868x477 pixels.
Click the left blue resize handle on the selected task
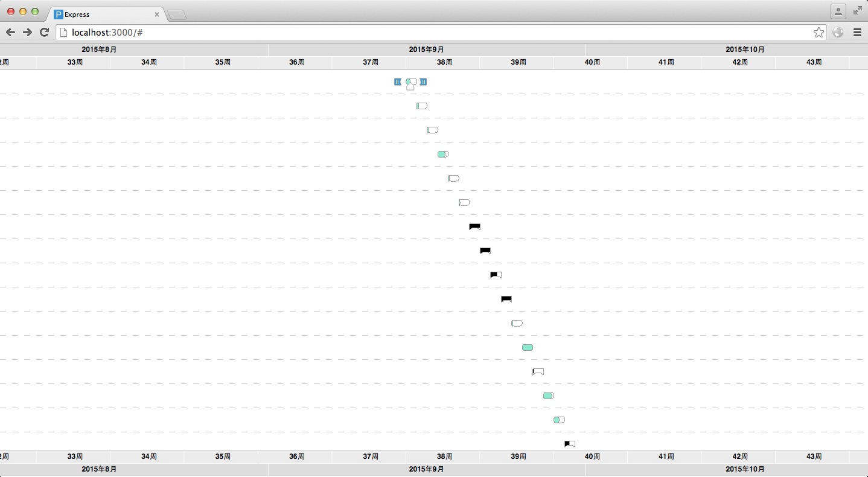397,82
